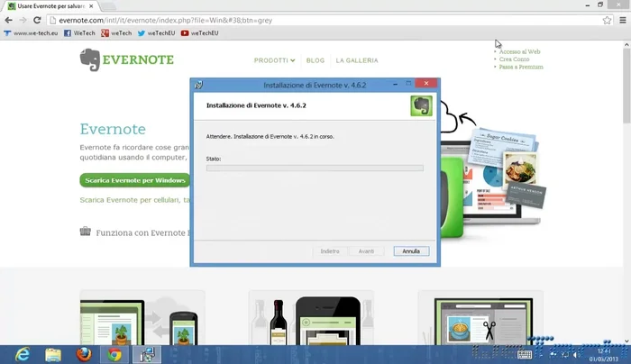Click the green Evernote icon in installer header
This screenshot has width=631, height=364.
pos(421,105)
